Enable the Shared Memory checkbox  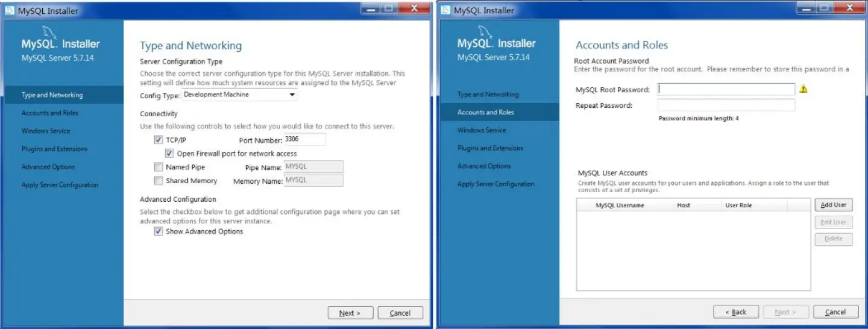pyautogui.click(x=159, y=181)
